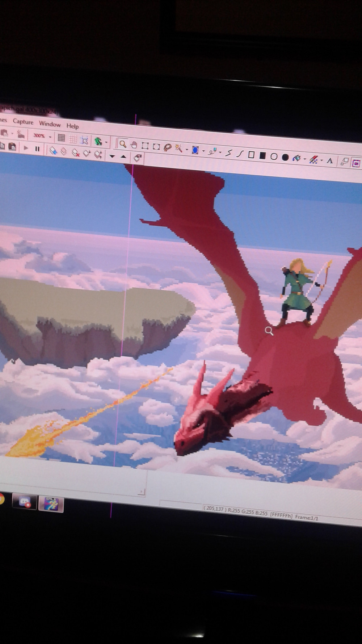Image resolution: width=362 pixels, height=644 pixels.
Task: Pause the animation
Action: [x=37, y=149]
